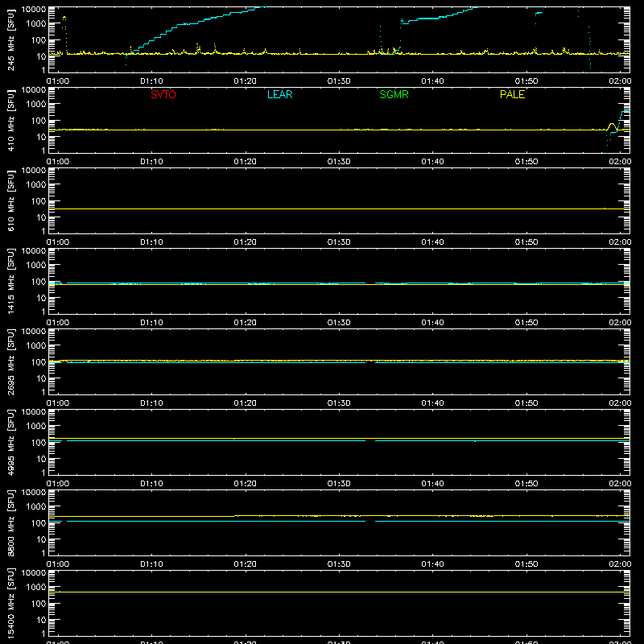Viewport: 644px width, 644px height.
Task: Click the cyan LEAR legend label
Action: [279, 94]
